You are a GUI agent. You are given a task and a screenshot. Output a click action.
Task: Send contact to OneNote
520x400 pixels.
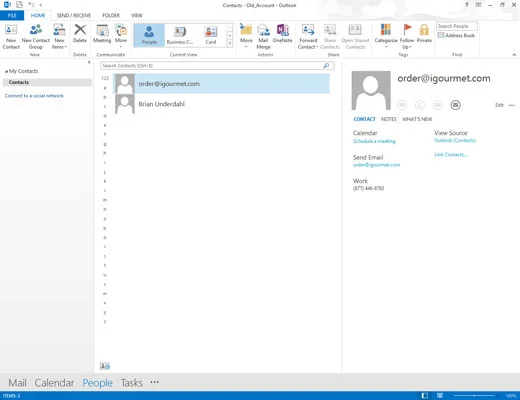pos(282,34)
